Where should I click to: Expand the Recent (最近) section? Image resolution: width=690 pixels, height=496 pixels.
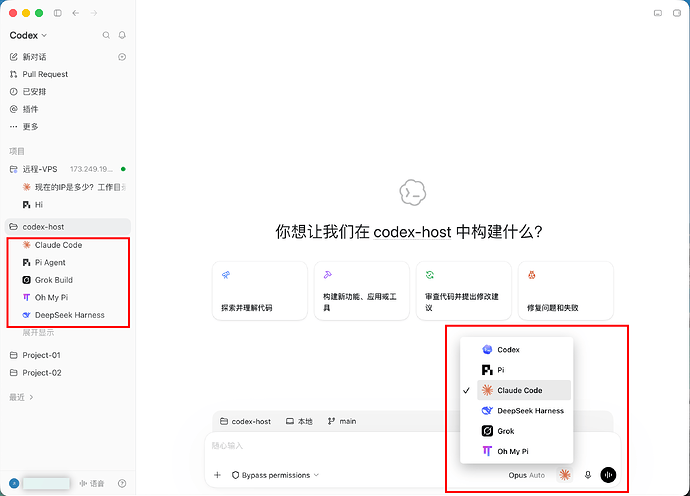(21, 397)
